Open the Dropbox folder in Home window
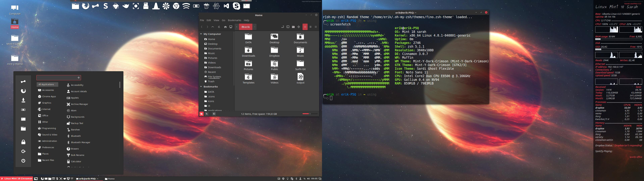Screen dimensions: 644x181 click(274, 52)
